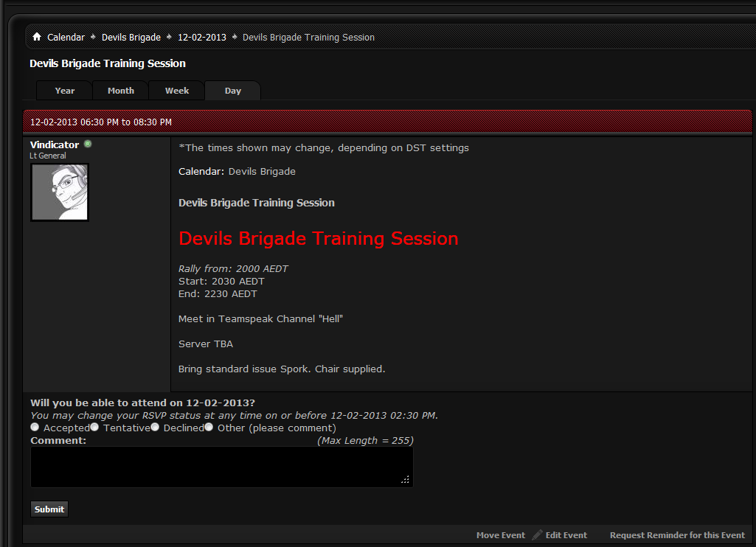Click the breadcrumb arrow after Devils Brigade
Image resolution: width=756 pixels, height=547 pixels.
pos(169,37)
